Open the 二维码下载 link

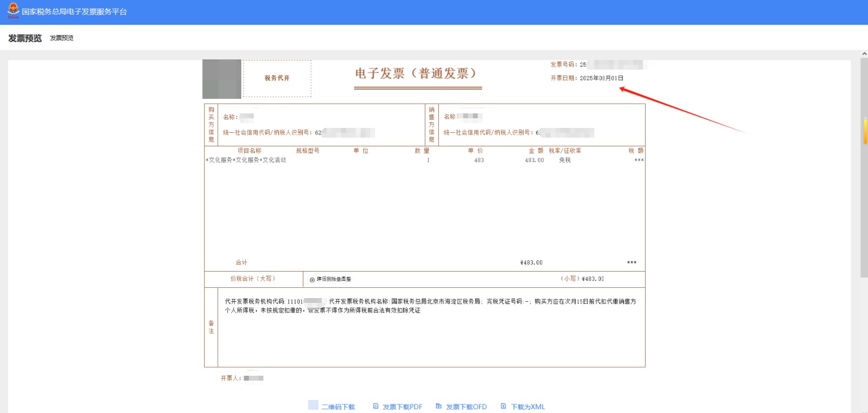tap(338, 407)
